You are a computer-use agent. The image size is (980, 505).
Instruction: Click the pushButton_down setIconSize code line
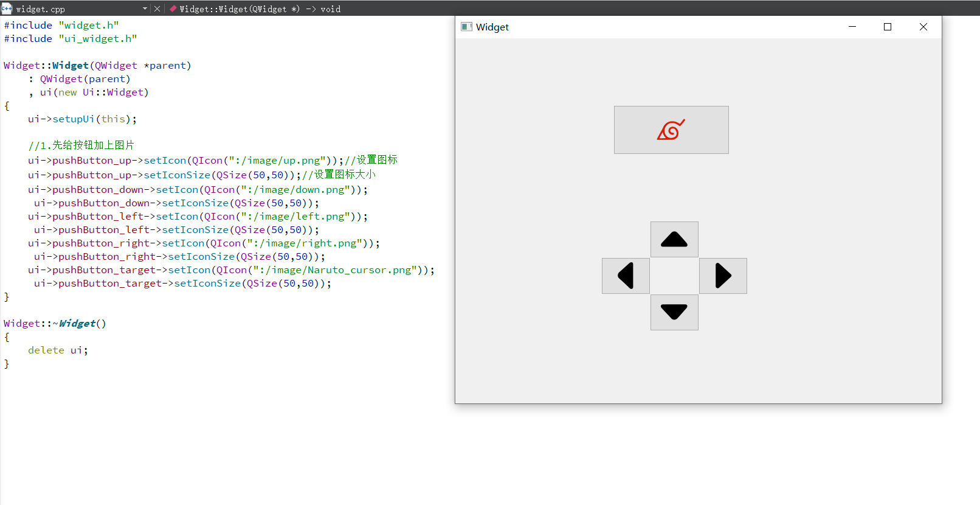(177, 203)
